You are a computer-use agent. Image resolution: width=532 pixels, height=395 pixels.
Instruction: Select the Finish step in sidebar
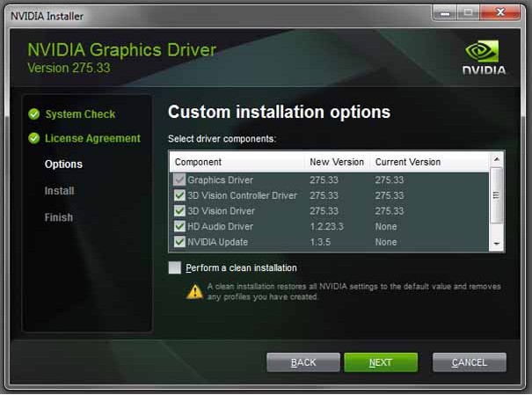58,217
